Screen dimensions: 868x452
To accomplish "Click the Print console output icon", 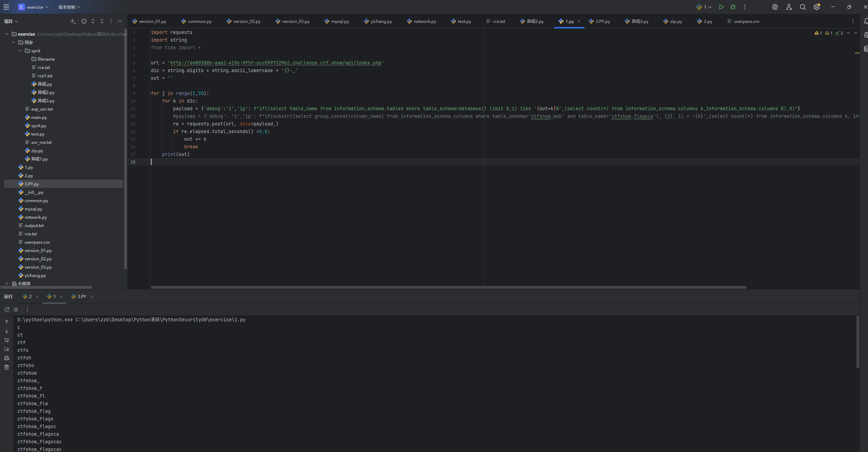I will click(x=7, y=358).
